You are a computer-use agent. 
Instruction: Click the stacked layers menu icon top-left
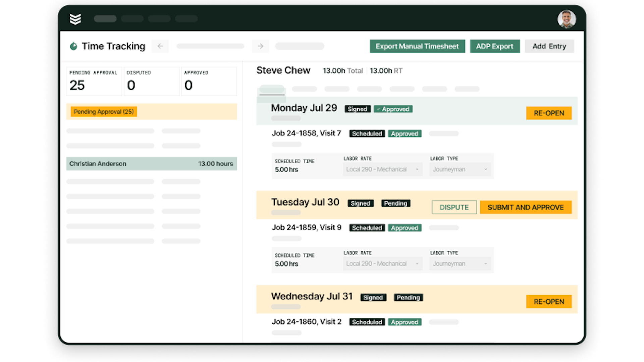[x=75, y=18]
